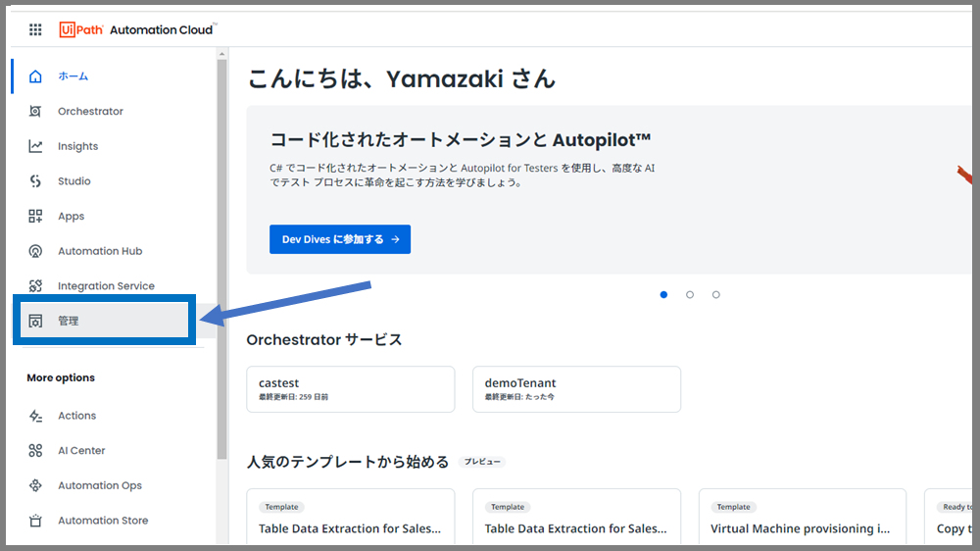Click the sidebar vertical scrollbar
This screenshot has width=980, height=551.
pos(221,260)
